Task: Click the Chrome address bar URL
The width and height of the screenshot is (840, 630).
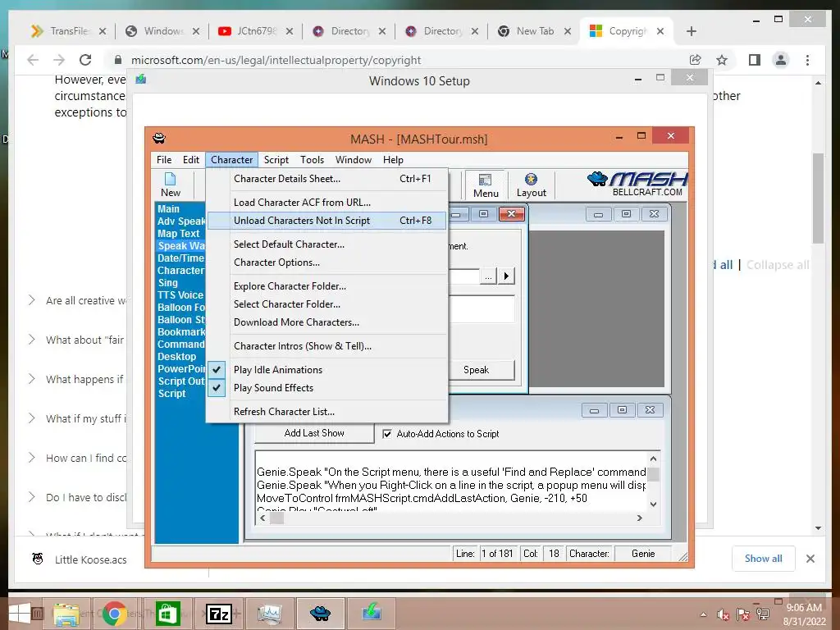Action: 276,60
